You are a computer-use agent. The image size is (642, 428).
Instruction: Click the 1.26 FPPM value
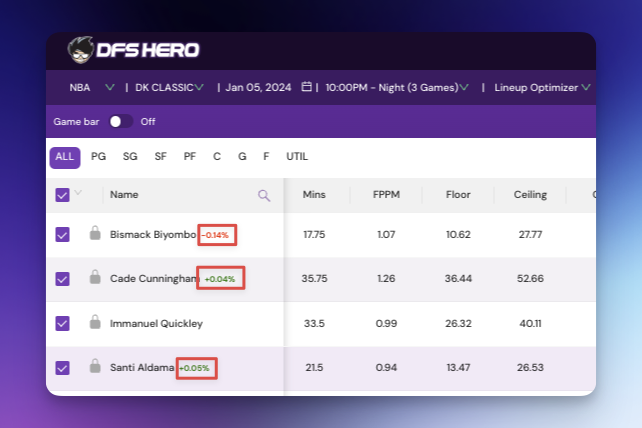(386, 279)
